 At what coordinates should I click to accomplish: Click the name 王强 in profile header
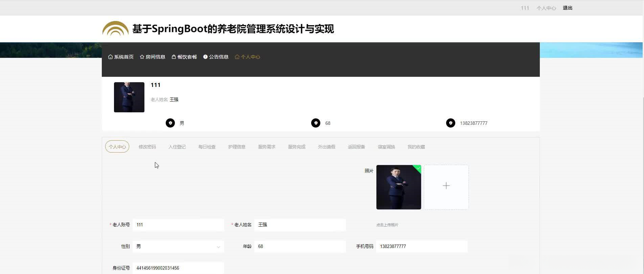point(174,99)
